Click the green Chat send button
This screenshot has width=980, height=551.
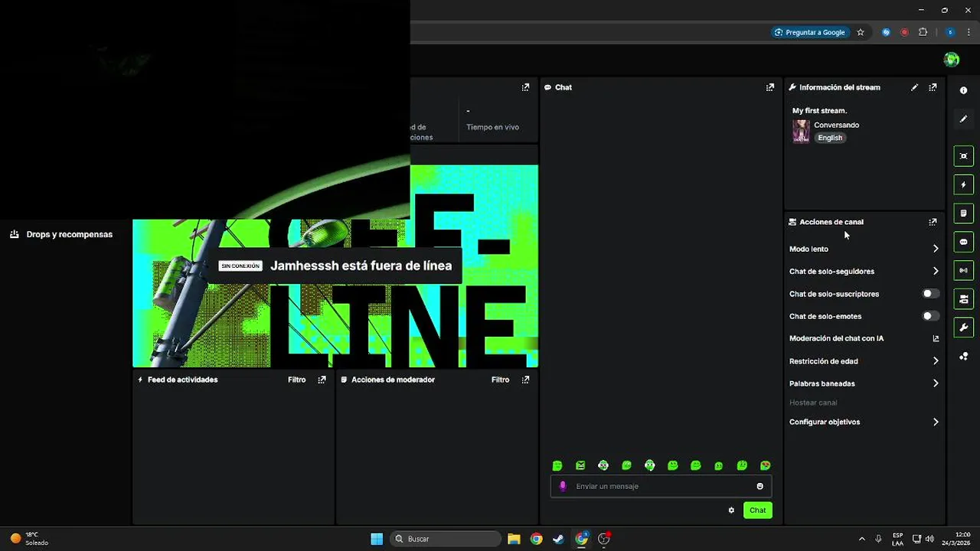tap(758, 510)
